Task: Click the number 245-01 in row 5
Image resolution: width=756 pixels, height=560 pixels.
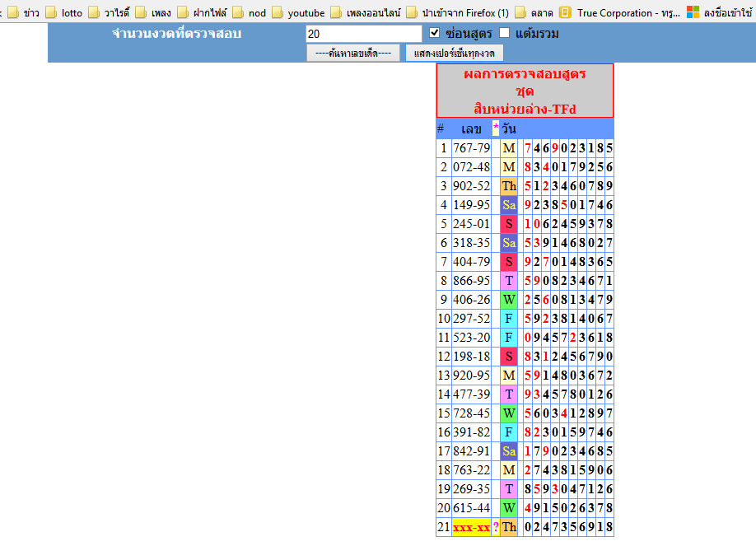Action: tap(472, 224)
